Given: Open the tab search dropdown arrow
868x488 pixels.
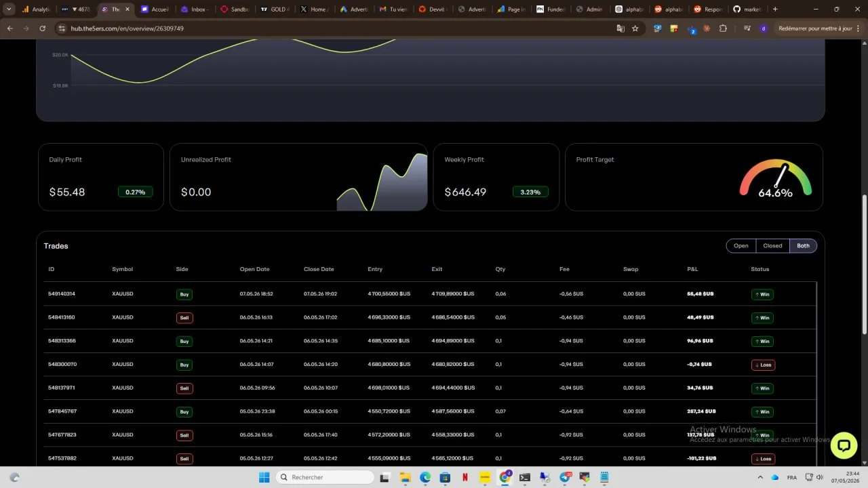Looking at the screenshot, I should tap(9, 9).
